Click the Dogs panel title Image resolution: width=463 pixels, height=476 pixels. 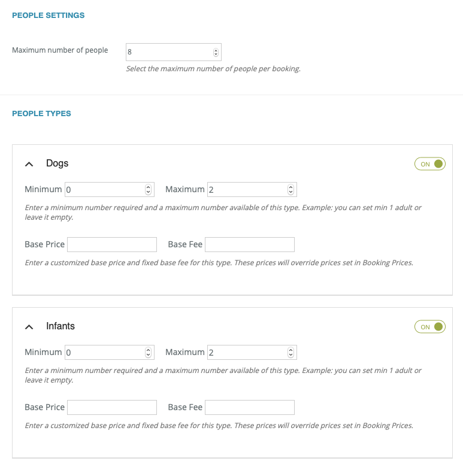58,163
